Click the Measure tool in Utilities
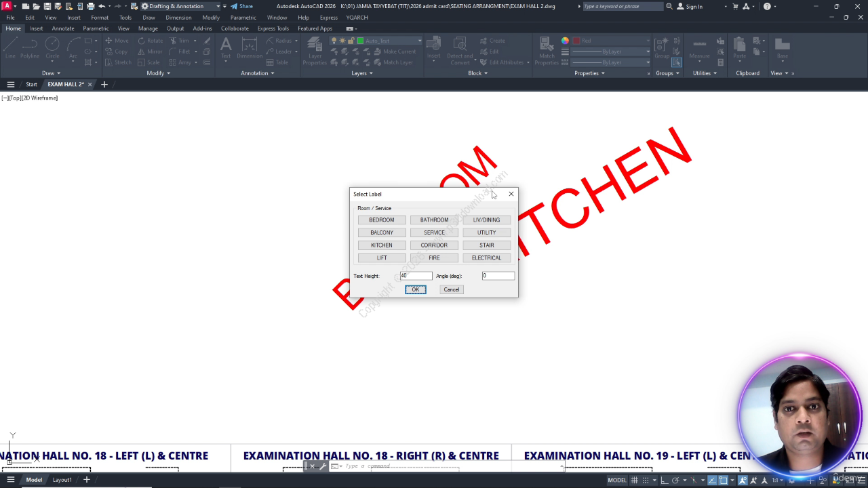 (x=699, y=47)
